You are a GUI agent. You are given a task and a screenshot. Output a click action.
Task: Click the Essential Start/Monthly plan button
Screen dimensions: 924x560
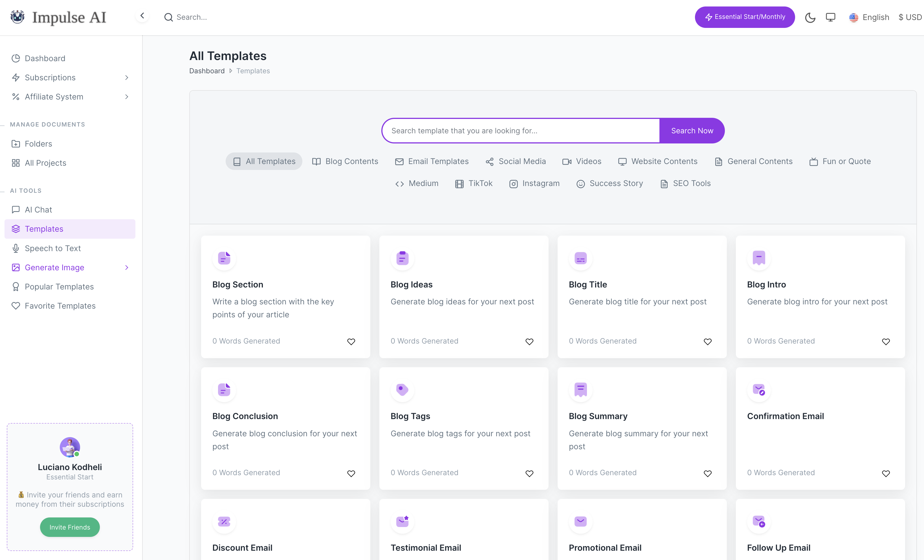(744, 17)
